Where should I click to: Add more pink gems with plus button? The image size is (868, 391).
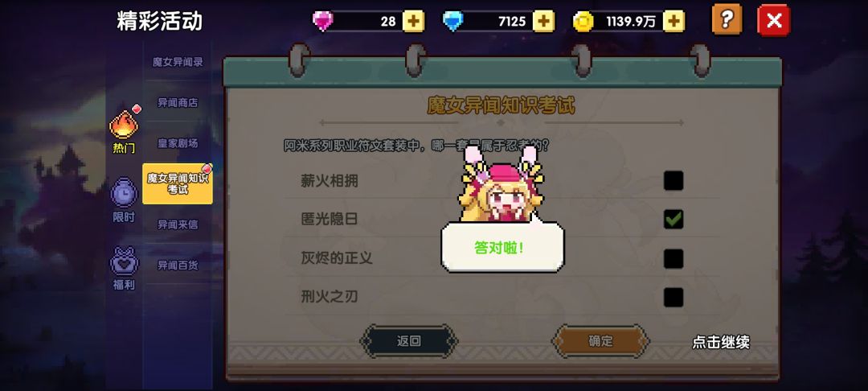pyautogui.click(x=413, y=21)
